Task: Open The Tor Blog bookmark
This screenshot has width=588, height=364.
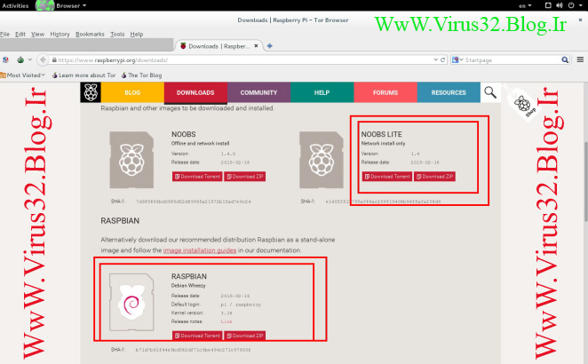Action: 142,75
